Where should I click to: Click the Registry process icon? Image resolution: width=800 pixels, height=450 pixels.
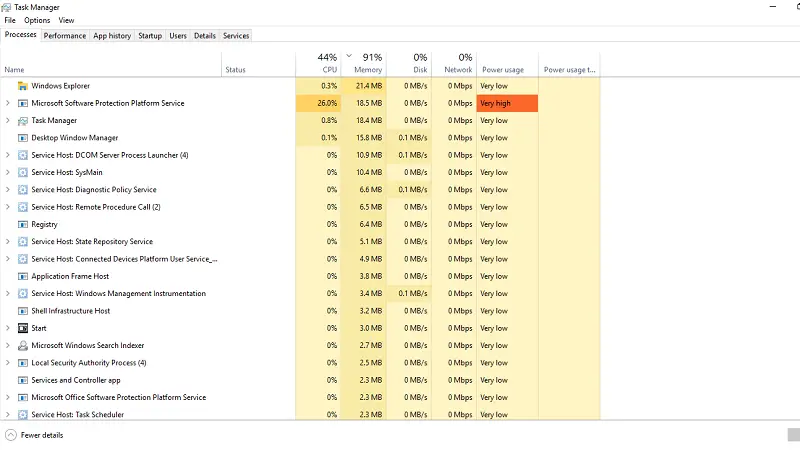tap(22, 224)
